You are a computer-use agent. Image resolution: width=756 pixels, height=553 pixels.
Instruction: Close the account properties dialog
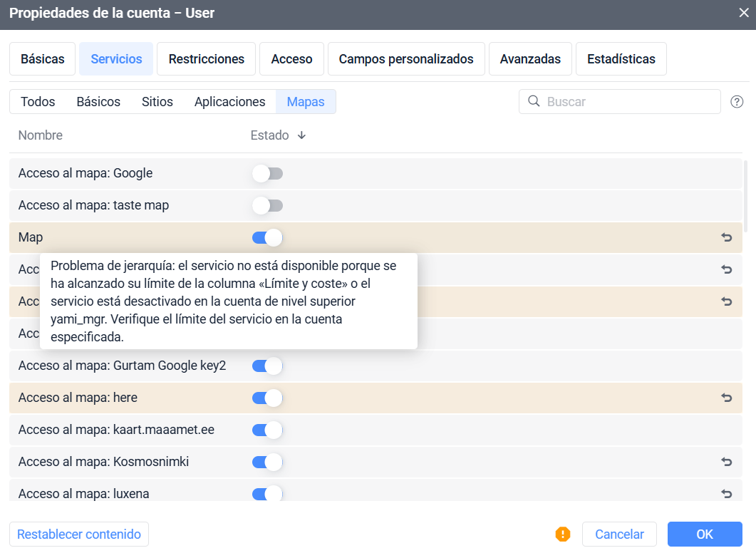point(744,12)
